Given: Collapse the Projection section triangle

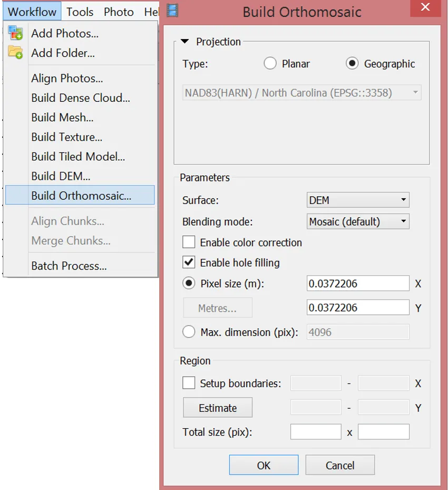Looking at the screenshot, I should point(184,42).
